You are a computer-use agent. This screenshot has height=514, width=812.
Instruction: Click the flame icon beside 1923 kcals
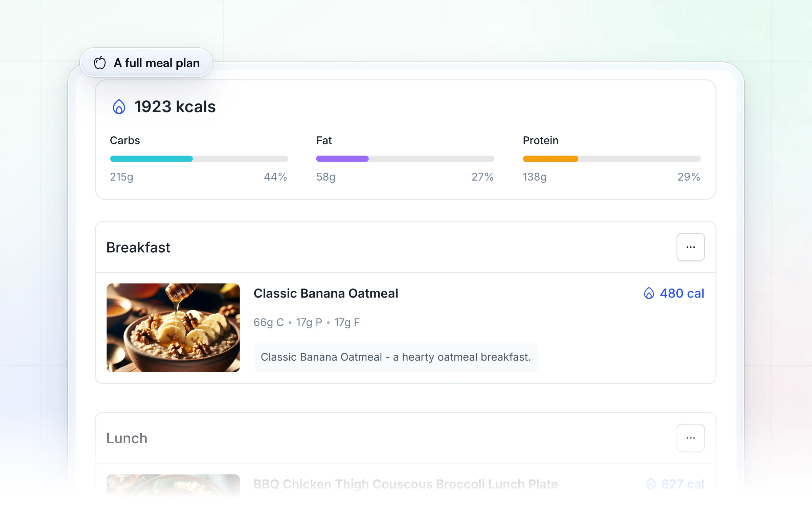[x=119, y=107]
